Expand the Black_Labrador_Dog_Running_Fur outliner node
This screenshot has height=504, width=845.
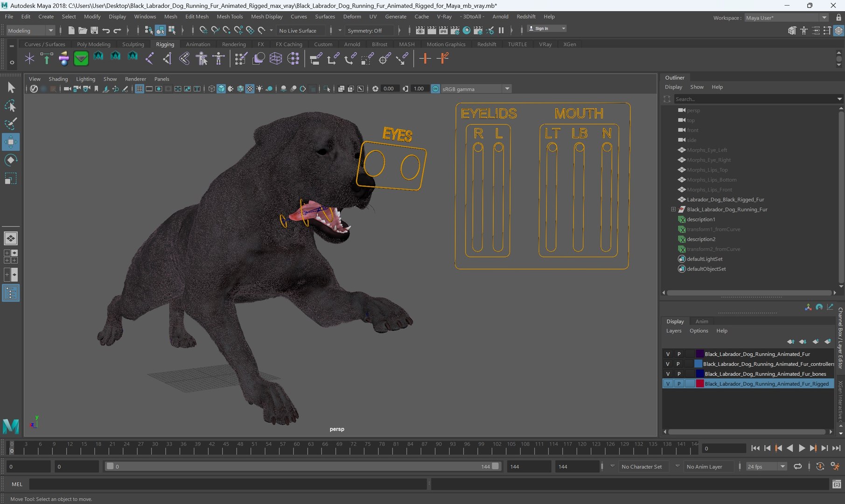[x=673, y=210]
